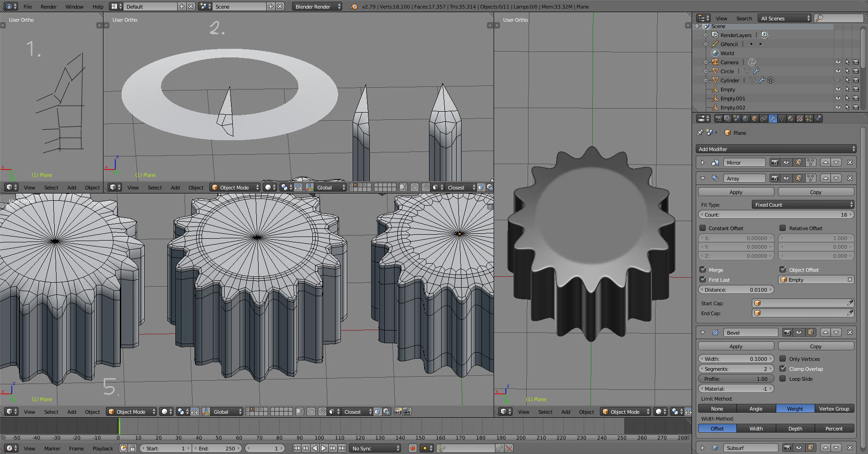Open the Render menu
This screenshot has height=454, width=868.
pyautogui.click(x=49, y=6)
